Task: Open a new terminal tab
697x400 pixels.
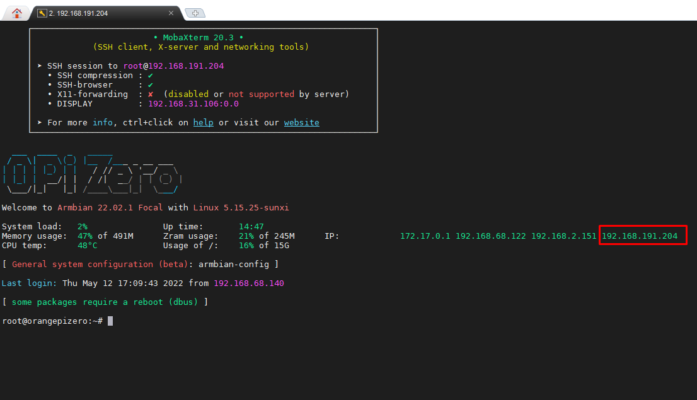Action: coord(195,13)
